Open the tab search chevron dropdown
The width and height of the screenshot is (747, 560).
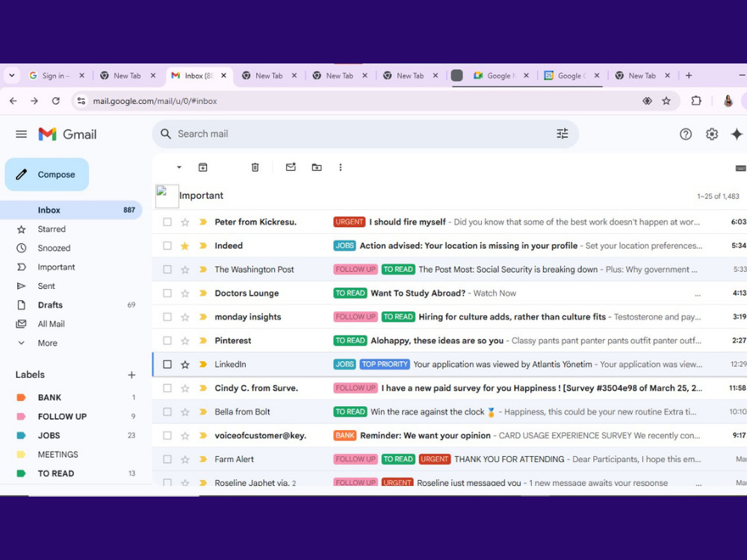[x=12, y=75]
